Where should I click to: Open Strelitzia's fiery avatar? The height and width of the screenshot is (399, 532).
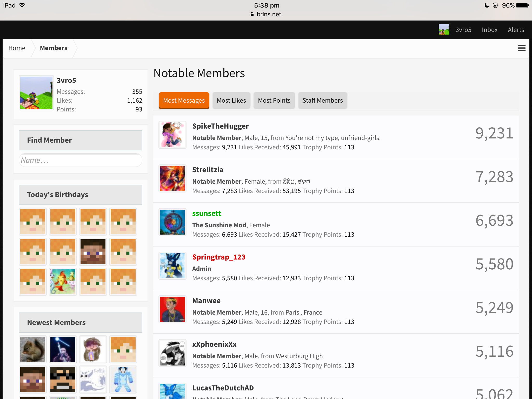[172, 178]
